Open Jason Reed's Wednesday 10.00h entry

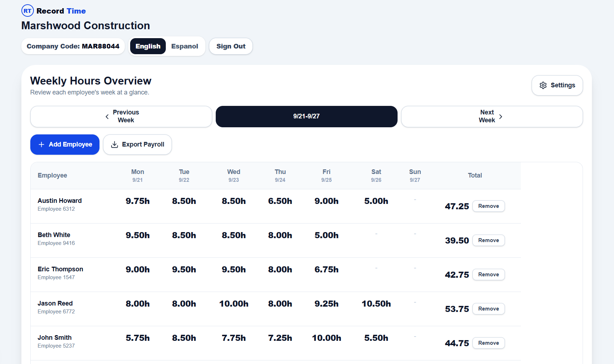[x=234, y=304]
